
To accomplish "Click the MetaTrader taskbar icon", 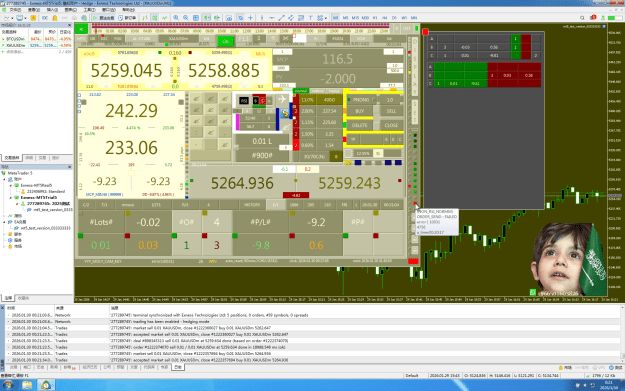I will [46, 385].
